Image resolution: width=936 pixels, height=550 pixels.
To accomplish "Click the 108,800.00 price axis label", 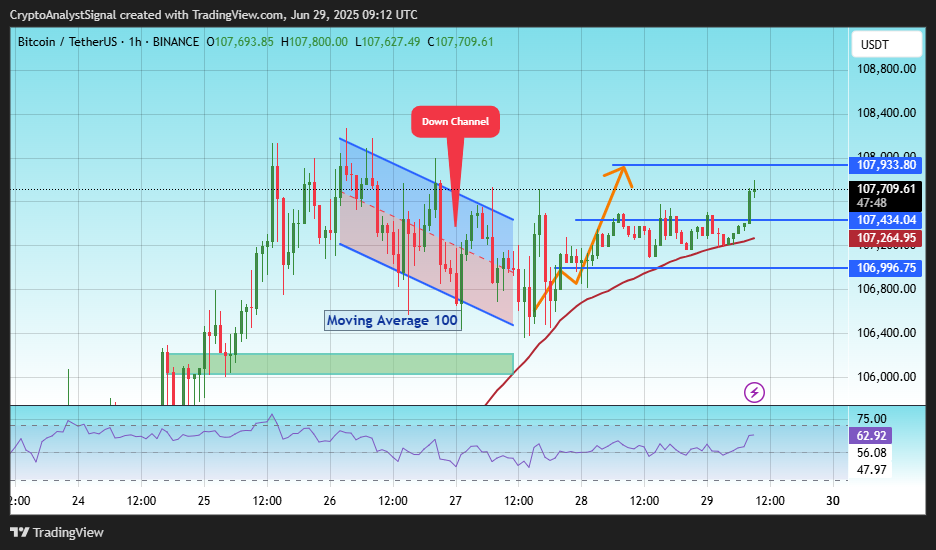I will [x=886, y=69].
